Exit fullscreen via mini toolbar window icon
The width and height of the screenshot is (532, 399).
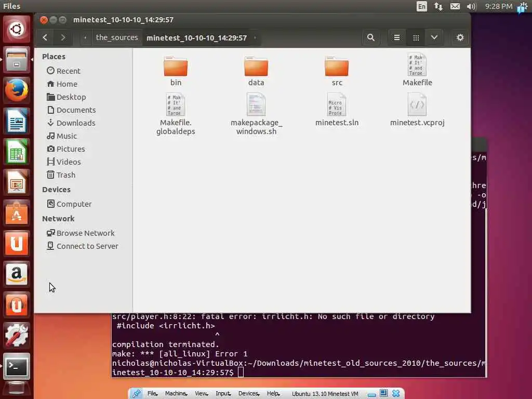(x=384, y=394)
